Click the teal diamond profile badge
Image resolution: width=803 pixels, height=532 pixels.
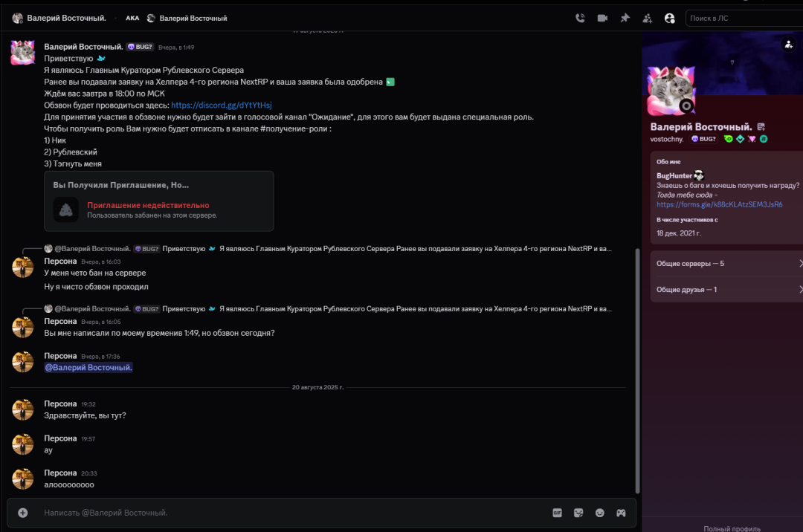pyautogui.click(x=740, y=139)
